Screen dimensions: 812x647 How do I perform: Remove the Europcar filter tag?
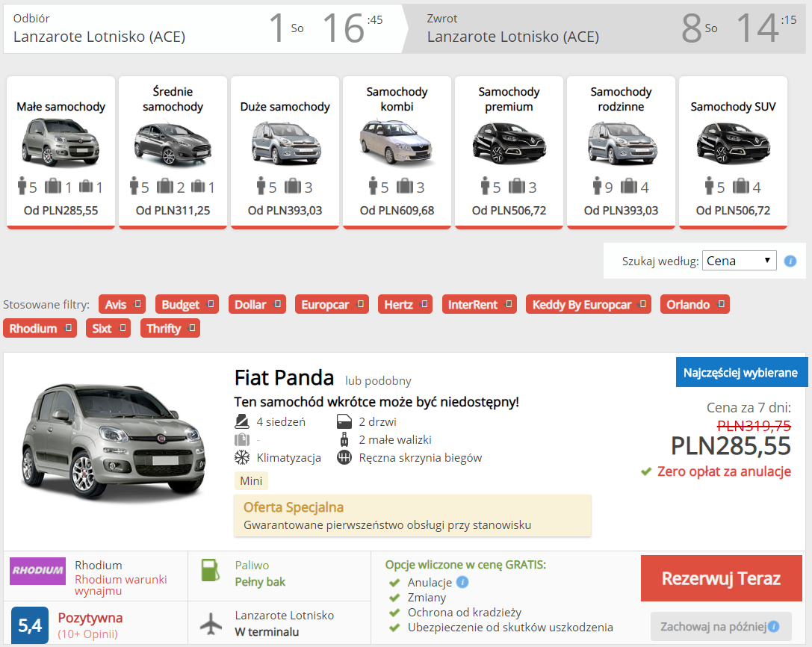click(x=360, y=304)
